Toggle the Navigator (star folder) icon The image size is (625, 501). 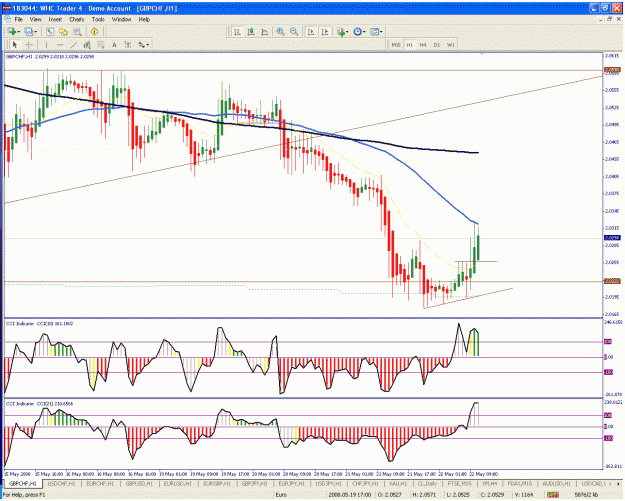[x=63, y=31]
